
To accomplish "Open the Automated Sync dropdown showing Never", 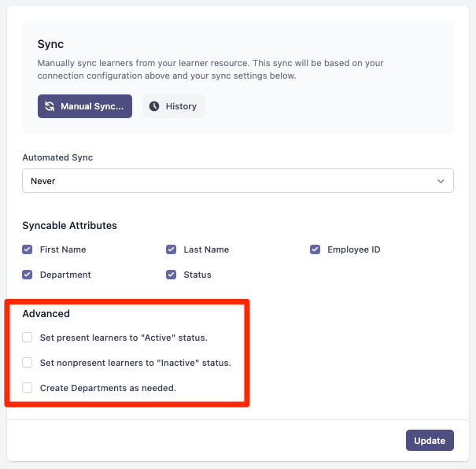I will 238,181.
